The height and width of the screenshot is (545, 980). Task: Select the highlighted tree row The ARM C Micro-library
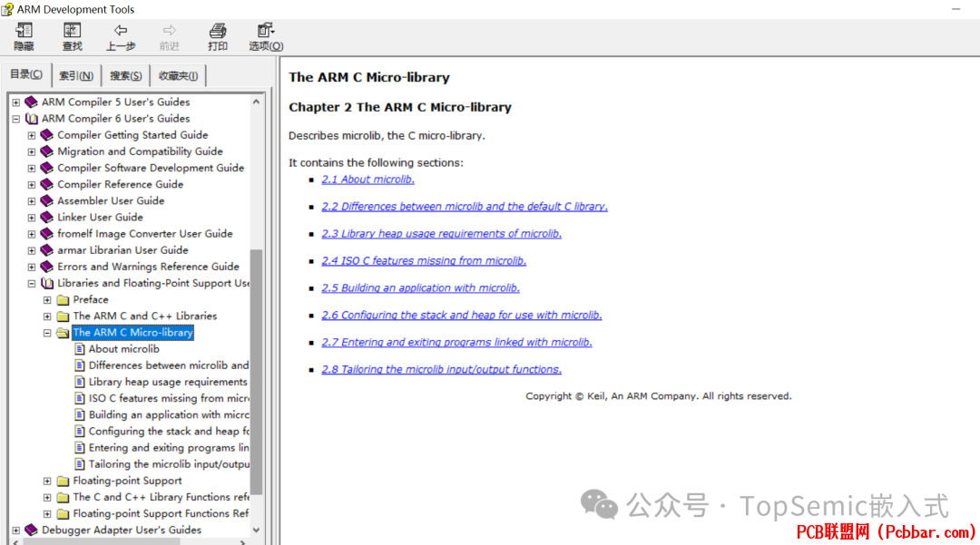(x=132, y=333)
